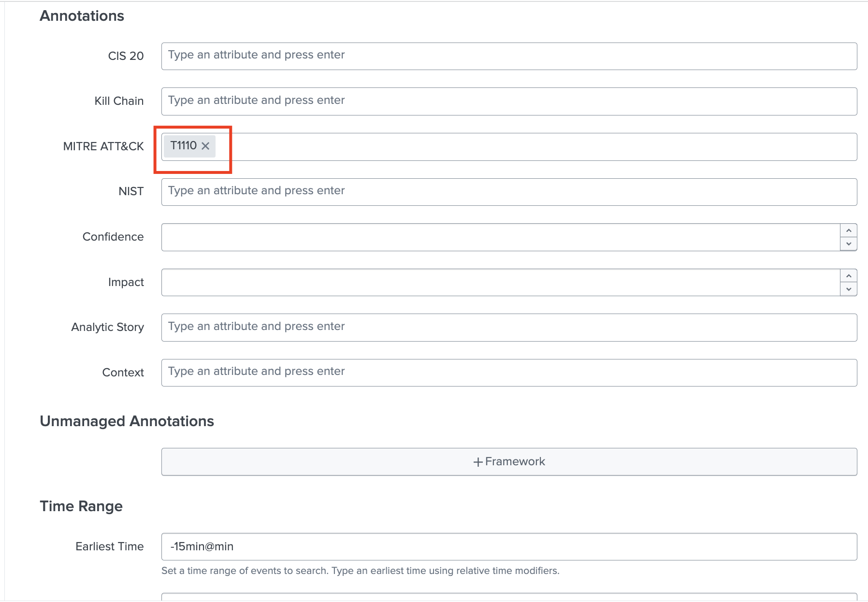This screenshot has height=602, width=868.
Task: Select the T1110 annotation tag
Action: (184, 145)
